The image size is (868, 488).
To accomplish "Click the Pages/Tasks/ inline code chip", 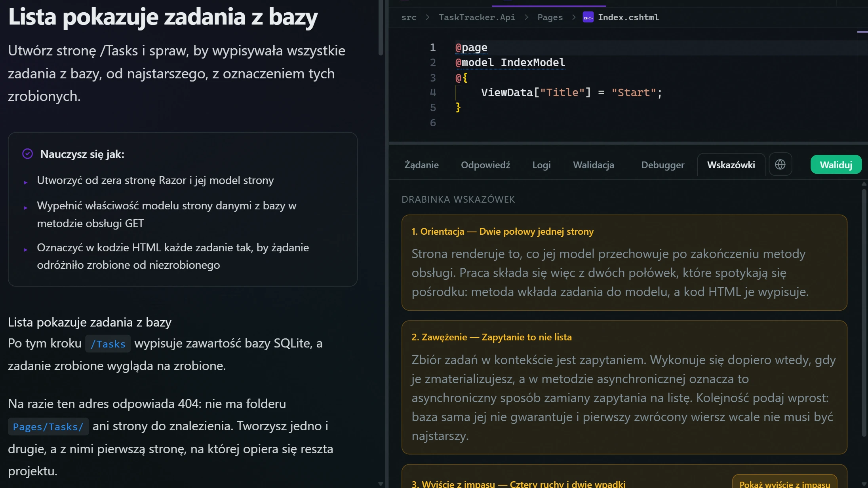I will (x=48, y=427).
